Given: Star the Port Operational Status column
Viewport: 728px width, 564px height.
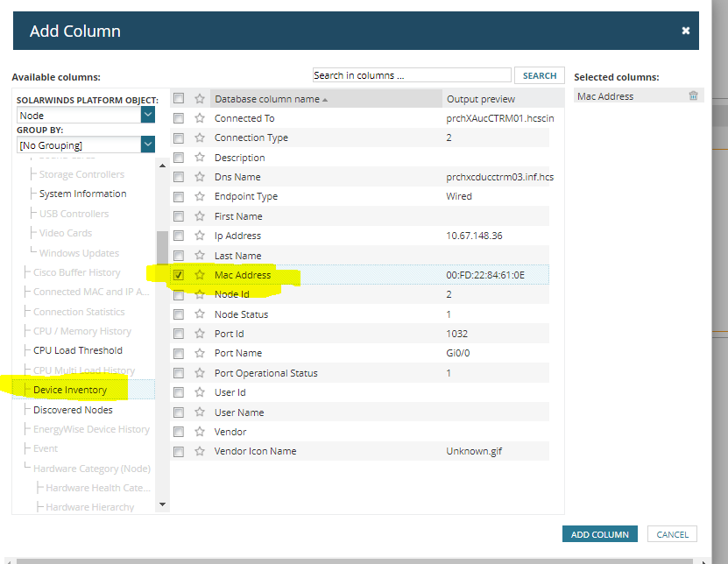Looking at the screenshot, I should click(200, 373).
